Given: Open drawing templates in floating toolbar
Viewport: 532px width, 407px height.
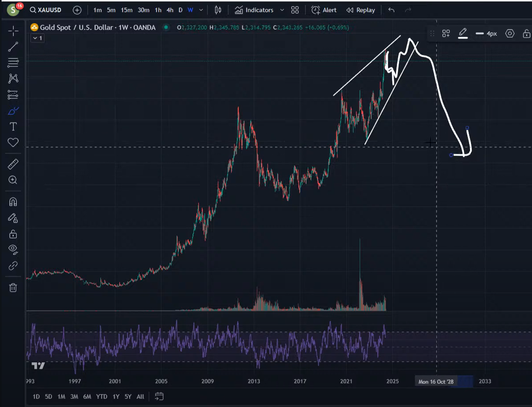Looking at the screenshot, I should [446, 34].
